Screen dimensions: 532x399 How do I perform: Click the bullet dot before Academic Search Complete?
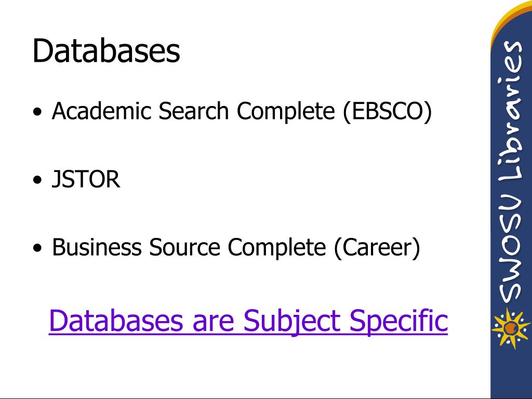(37, 112)
